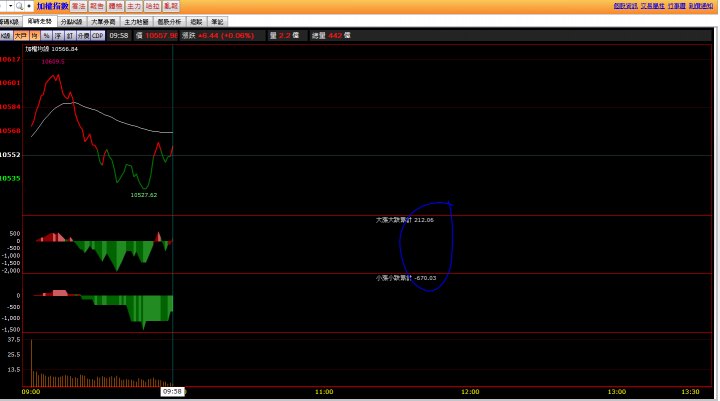Image resolution: width=720 pixels, height=401 pixels.
Task: Open the 大單券商 tab
Action: tap(103, 22)
